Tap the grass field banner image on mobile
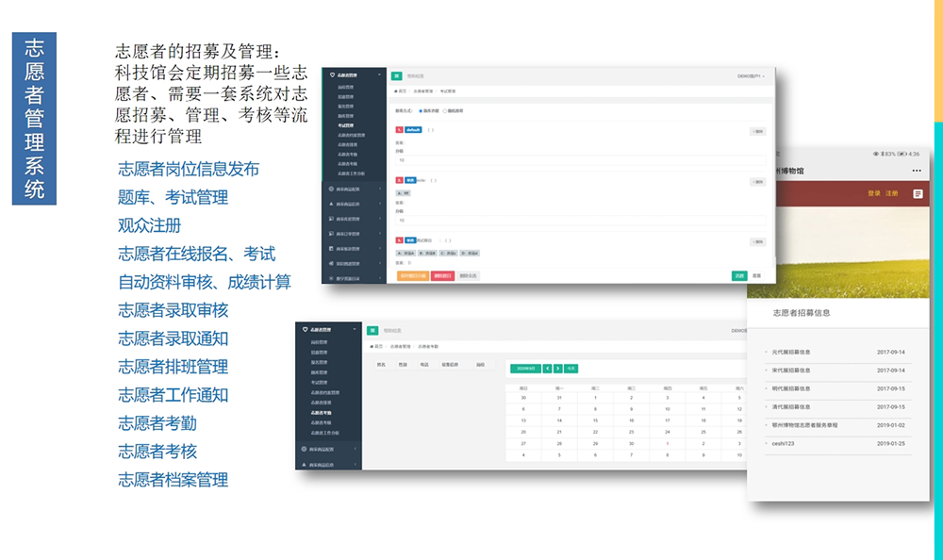This screenshot has width=943, height=560. (x=837, y=253)
